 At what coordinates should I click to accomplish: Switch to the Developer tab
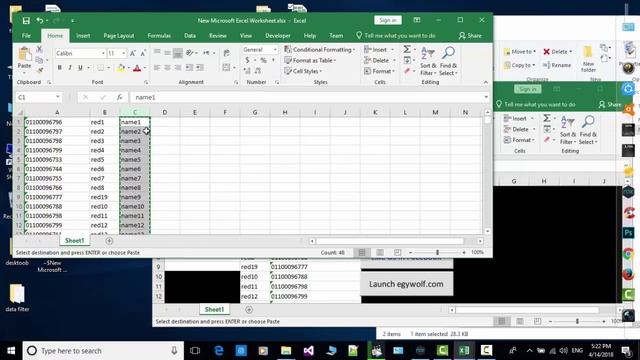coord(278,36)
